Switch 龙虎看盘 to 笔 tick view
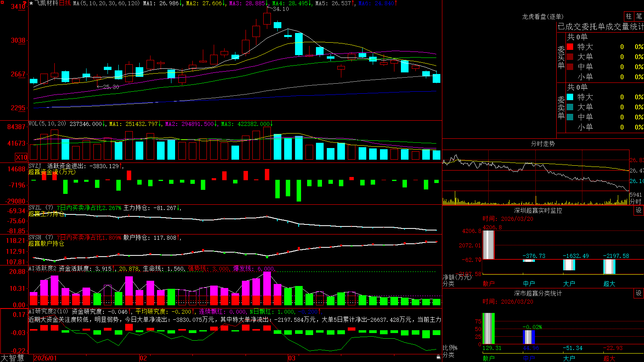The width and height of the screenshot is (644, 362). 639,16
